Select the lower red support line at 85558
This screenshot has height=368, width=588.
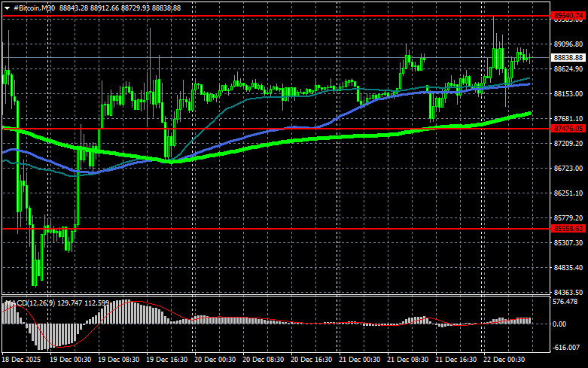301,228
